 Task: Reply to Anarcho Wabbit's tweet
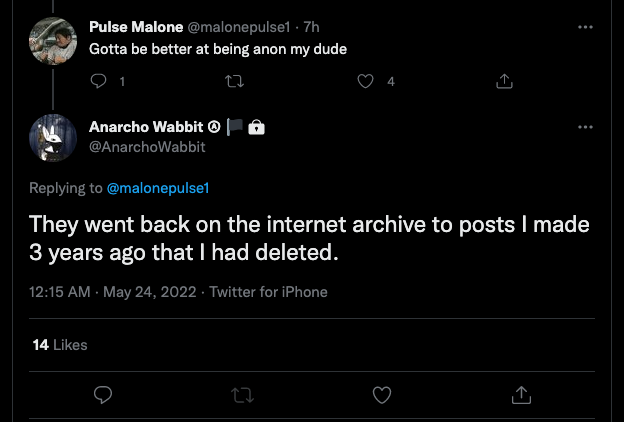pos(102,395)
